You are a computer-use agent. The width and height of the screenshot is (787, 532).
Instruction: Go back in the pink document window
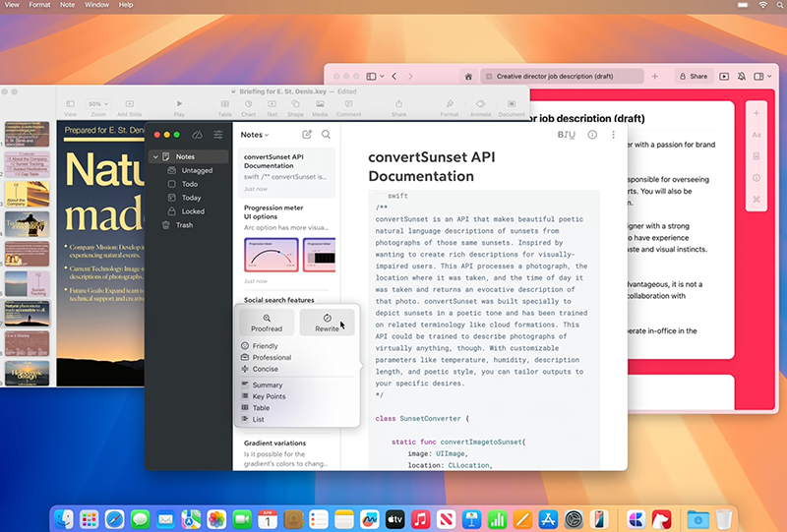click(x=394, y=77)
